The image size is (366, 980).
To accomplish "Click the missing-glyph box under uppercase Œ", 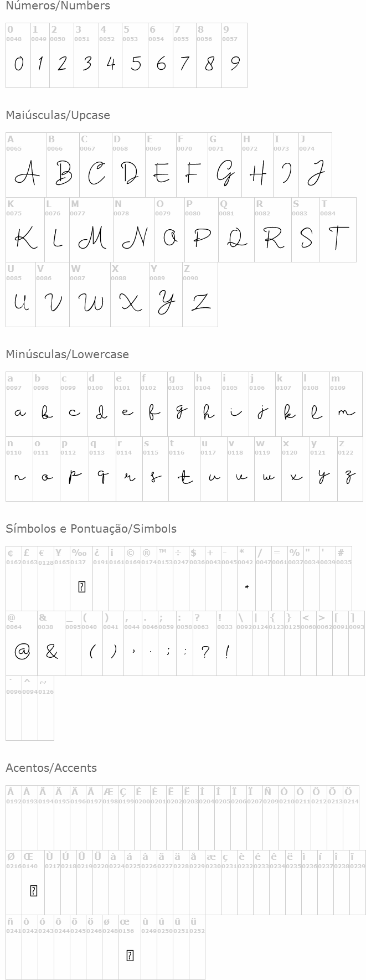I will coord(33,891).
